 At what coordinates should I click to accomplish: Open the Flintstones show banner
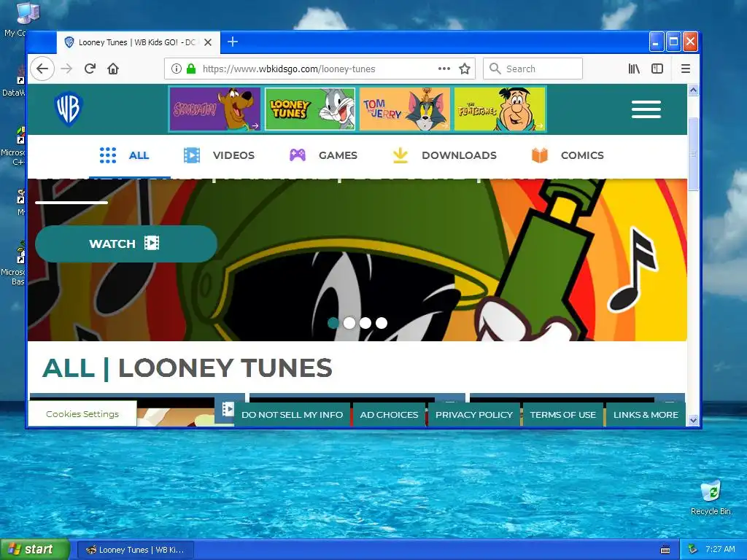pyautogui.click(x=500, y=109)
